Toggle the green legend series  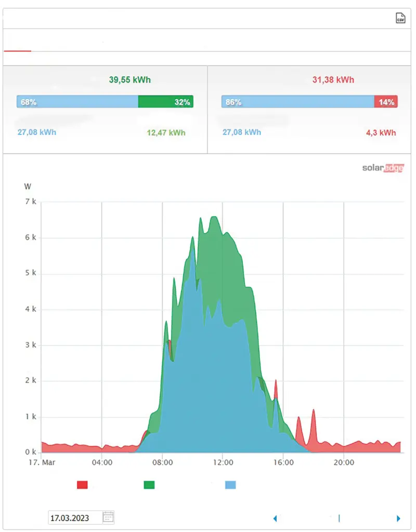click(149, 485)
